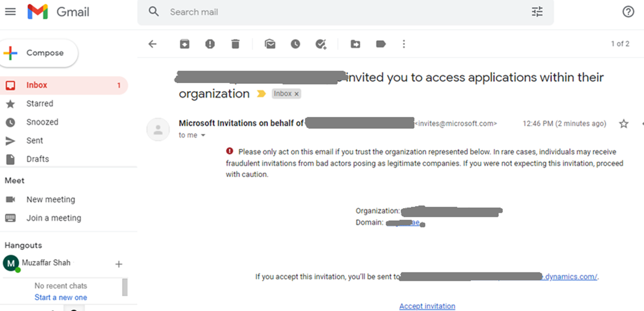Show search options in the search bar
644x311 pixels.
537,12
